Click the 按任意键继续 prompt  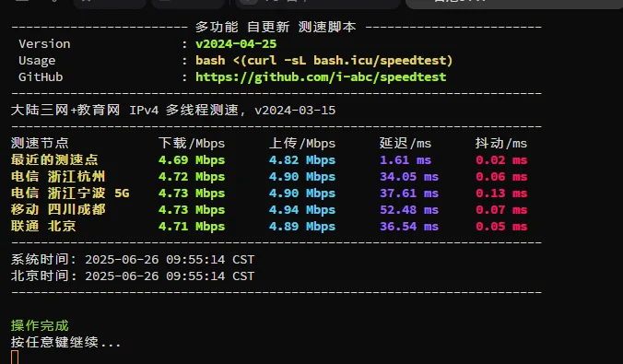pos(65,342)
